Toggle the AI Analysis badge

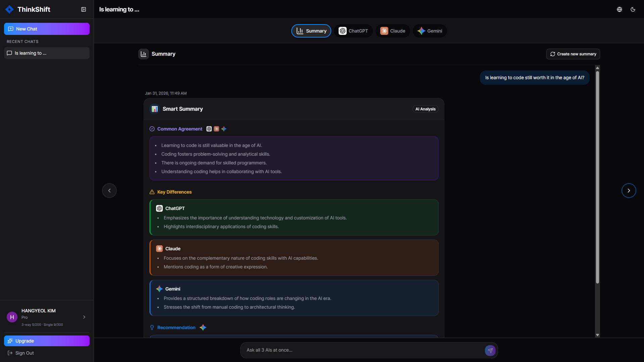425,109
